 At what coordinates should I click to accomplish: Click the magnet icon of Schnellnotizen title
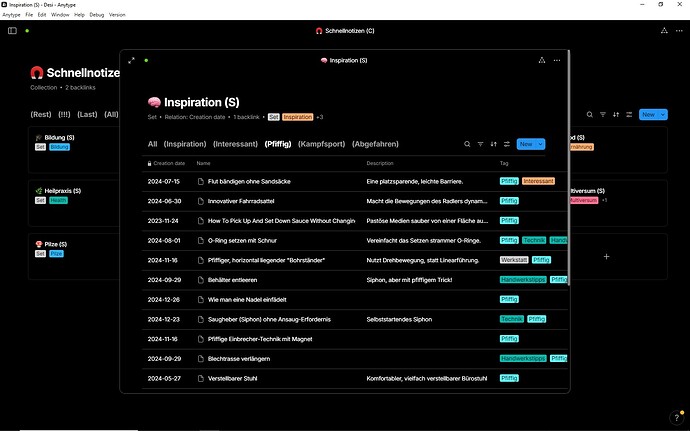pos(37,73)
